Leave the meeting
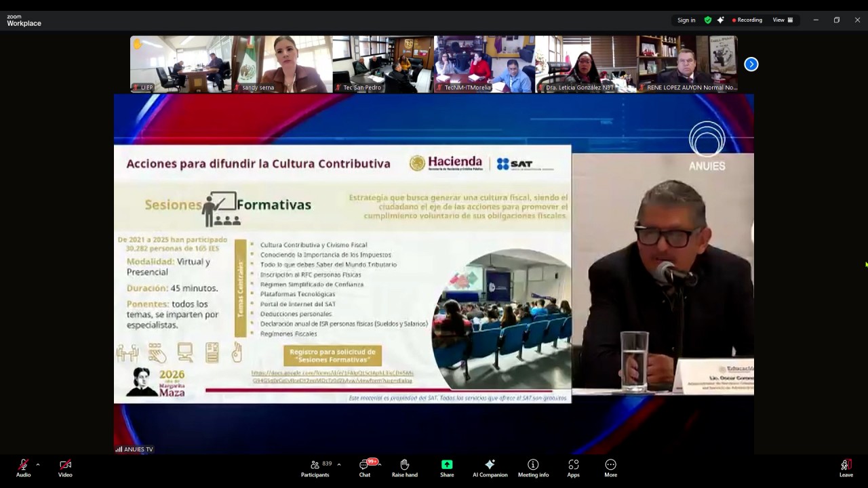Image resolution: width=868 pixels, height=488 pixels. pos(846,468)
